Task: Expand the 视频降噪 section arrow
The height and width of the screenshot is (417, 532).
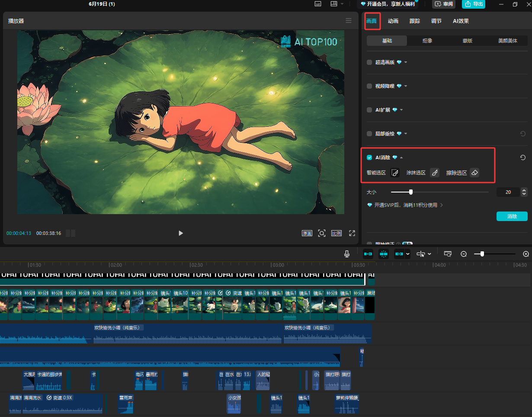Action: pos(406,86)
